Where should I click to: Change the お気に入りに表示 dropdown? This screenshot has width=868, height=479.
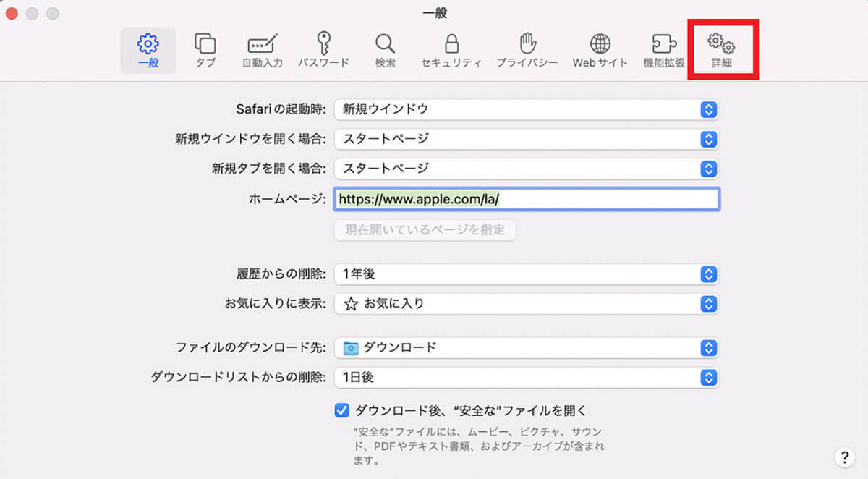(526, 304)
